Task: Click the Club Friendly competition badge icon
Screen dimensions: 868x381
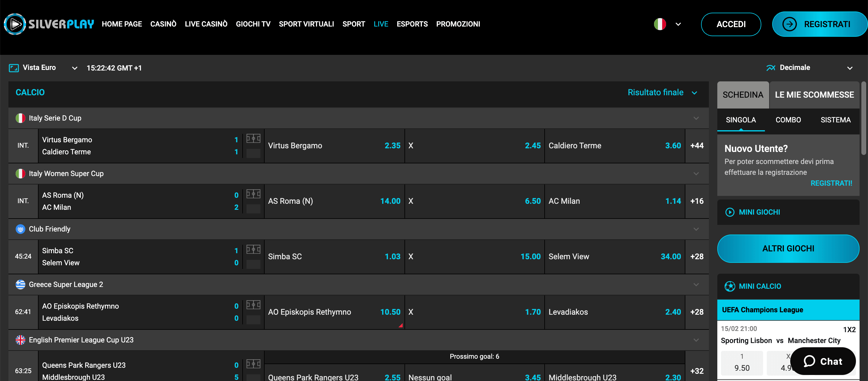Action: tap(20, 229)
